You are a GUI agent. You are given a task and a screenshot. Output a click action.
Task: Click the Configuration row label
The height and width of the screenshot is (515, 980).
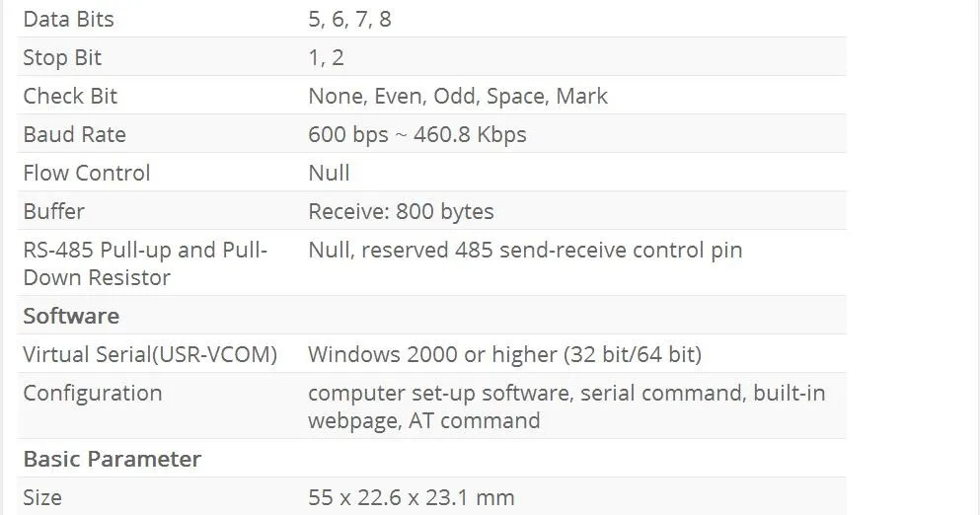[x=93, y=393]
